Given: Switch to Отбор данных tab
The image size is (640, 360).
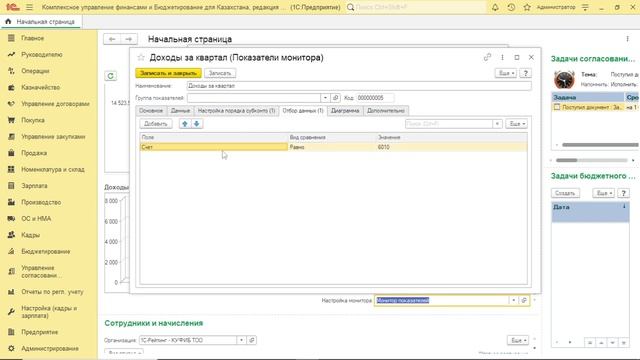Looking at the screenshot, I should pos(303,111).
